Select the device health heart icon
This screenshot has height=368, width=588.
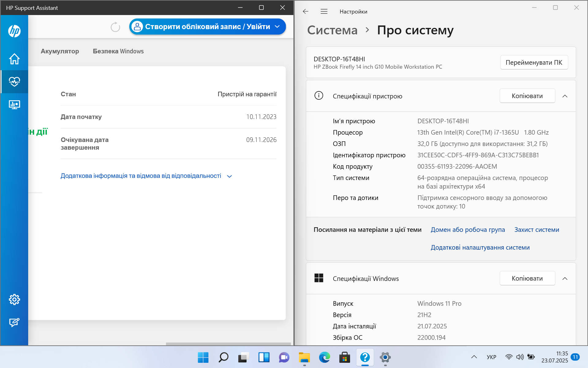[x=14, y=82]
